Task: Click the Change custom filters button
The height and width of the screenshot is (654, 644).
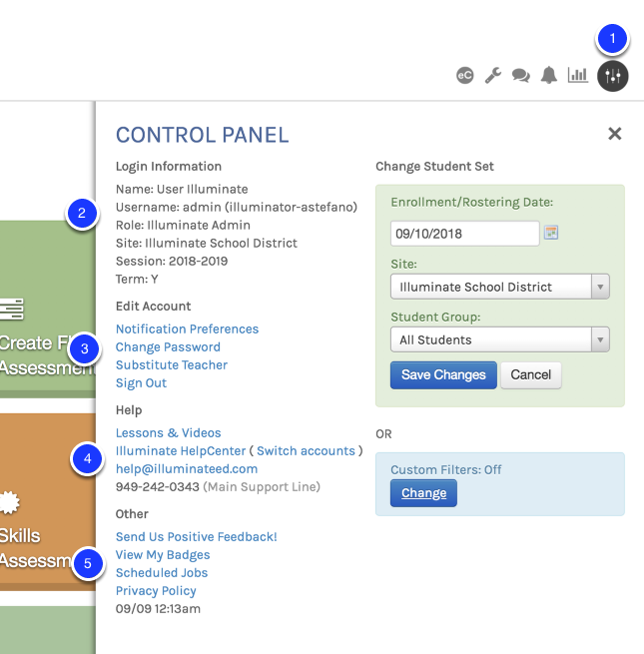Action: (423, 493)
